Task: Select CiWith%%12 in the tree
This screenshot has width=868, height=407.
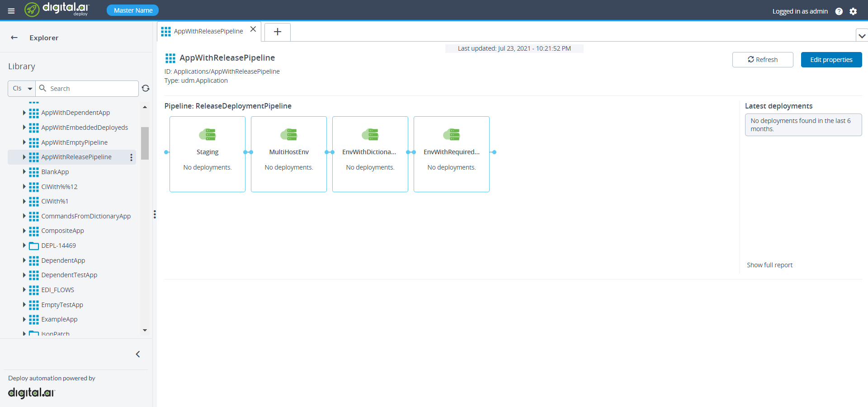Action: [59, 187]
